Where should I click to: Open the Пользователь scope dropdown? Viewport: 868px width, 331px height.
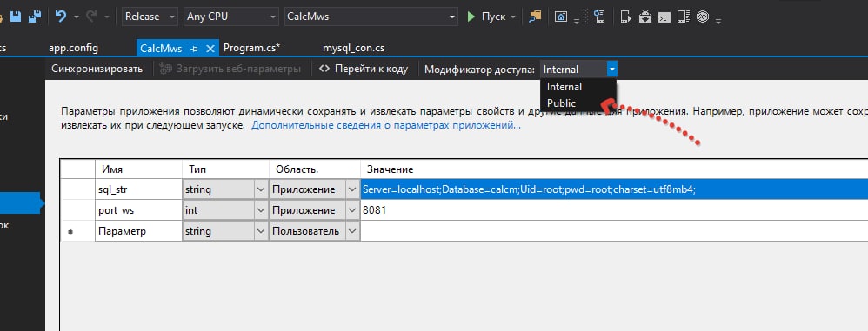pyautogui.click(x=352, y=231)
